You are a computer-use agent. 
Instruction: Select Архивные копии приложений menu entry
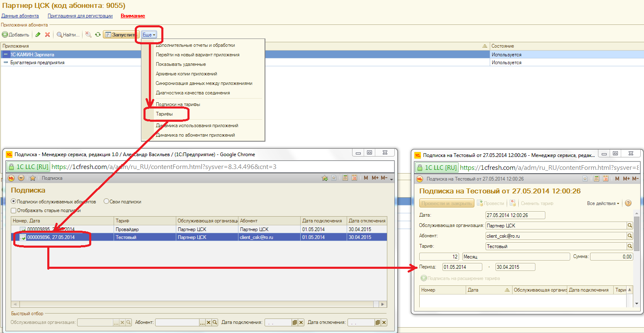click(x=186, y=74)
